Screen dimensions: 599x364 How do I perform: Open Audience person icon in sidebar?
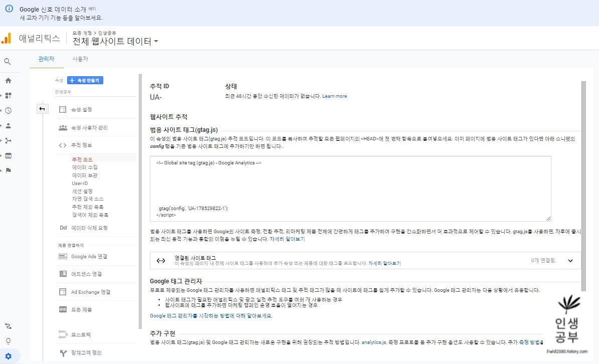coord(8,126)
